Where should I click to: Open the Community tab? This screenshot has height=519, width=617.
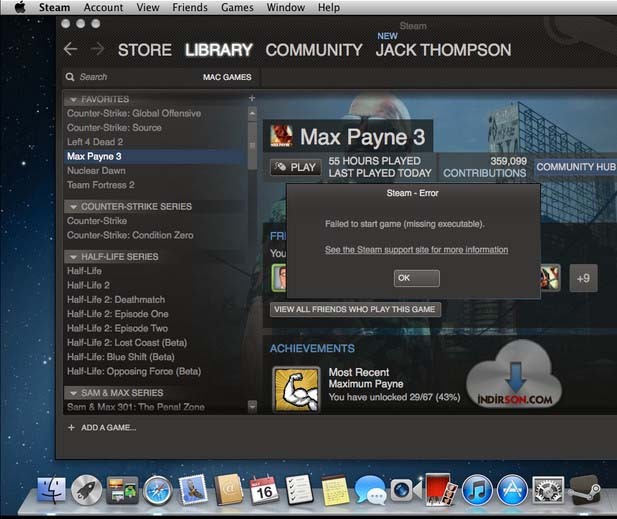tap(314, 50)
